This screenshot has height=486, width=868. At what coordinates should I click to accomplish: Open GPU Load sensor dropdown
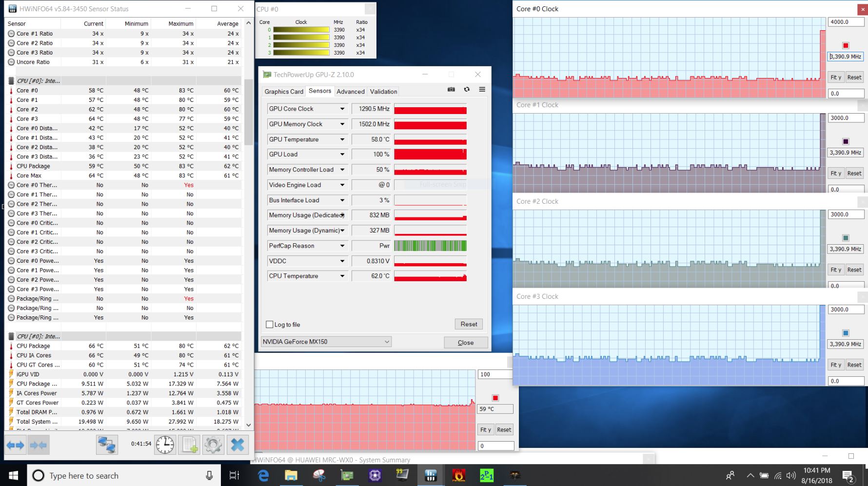click(x=342, y=154)
